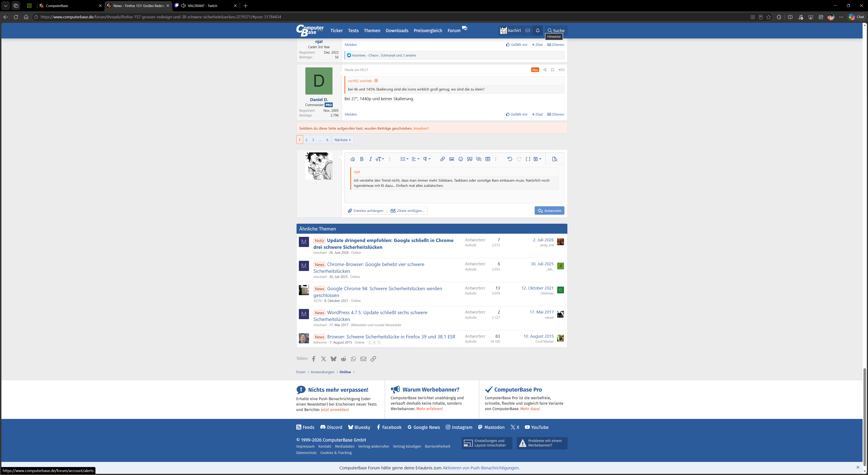Click the WhatsApp share icon
This screenshot has width=868, height=475.
(x=353, y=359)
